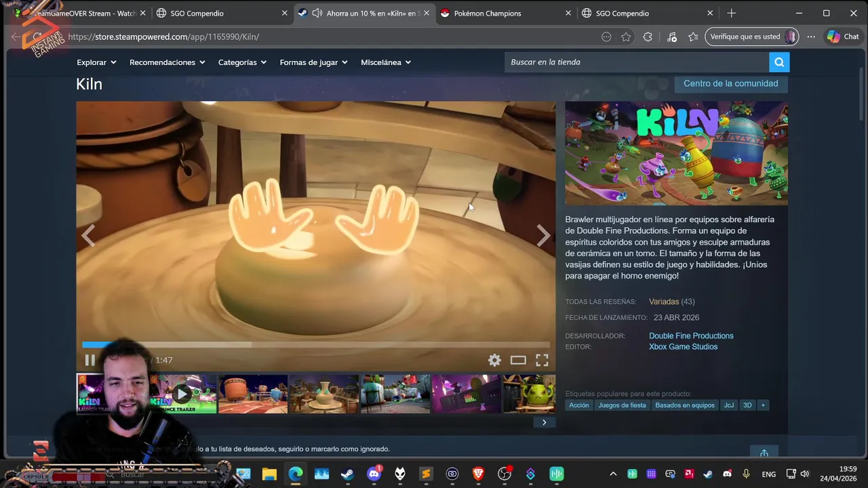The width and height of the screenshot is (868, 488).
Task: Open Edge settings and more menu
Action: pyautogui.click(x=811, y=37)
